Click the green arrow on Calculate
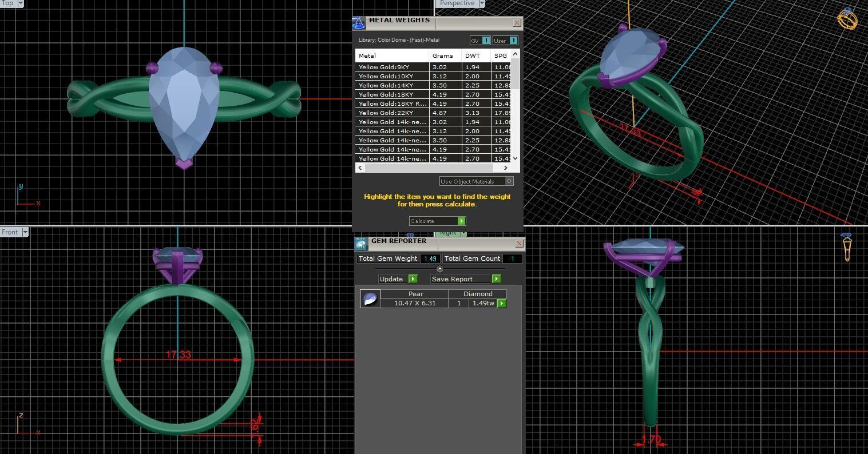 pos(462,221)
